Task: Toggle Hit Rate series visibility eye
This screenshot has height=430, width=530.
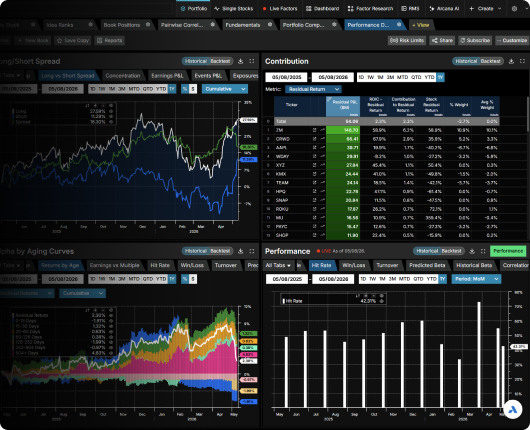Action: point(382,301)
